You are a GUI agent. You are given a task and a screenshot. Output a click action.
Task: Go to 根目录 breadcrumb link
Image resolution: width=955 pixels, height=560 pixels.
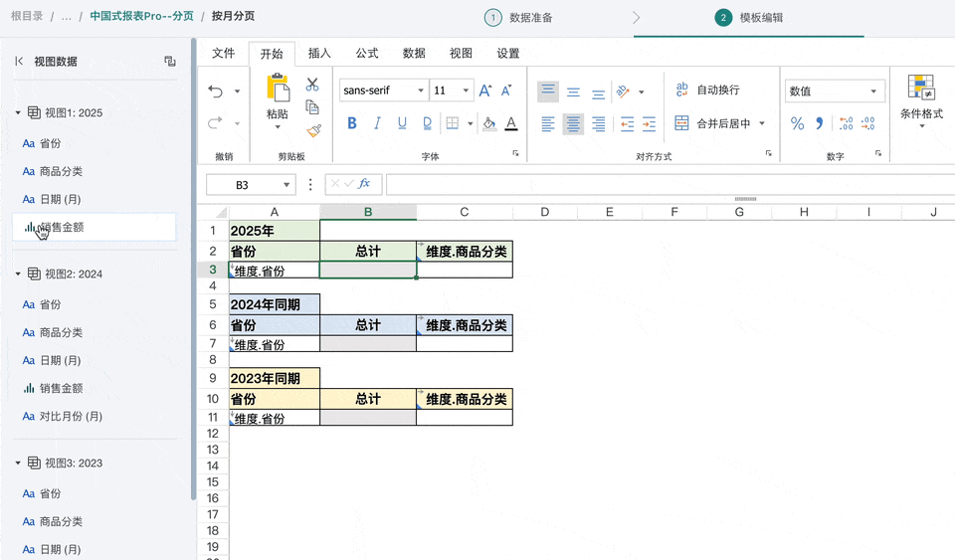27,16
